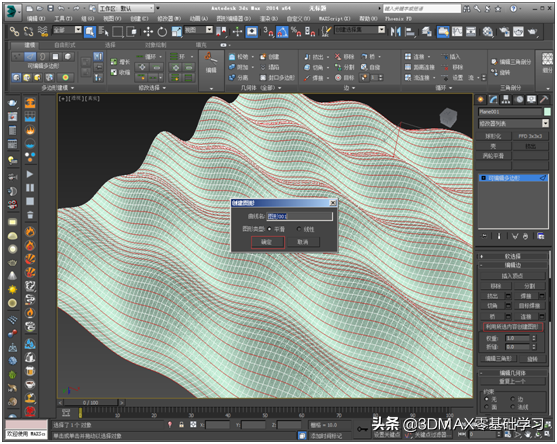Pick the Select and Move tool
This screenshot has width=557, height=444.
coord(148,32)
